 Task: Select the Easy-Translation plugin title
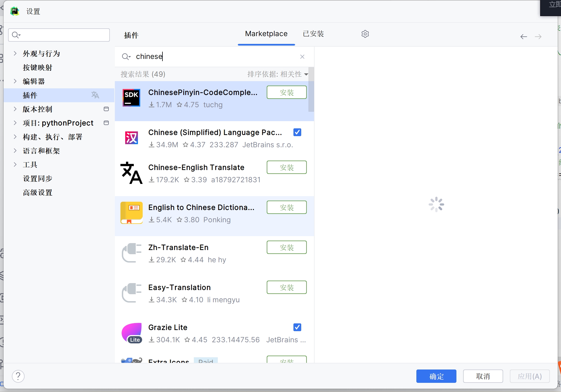[179, 288]
